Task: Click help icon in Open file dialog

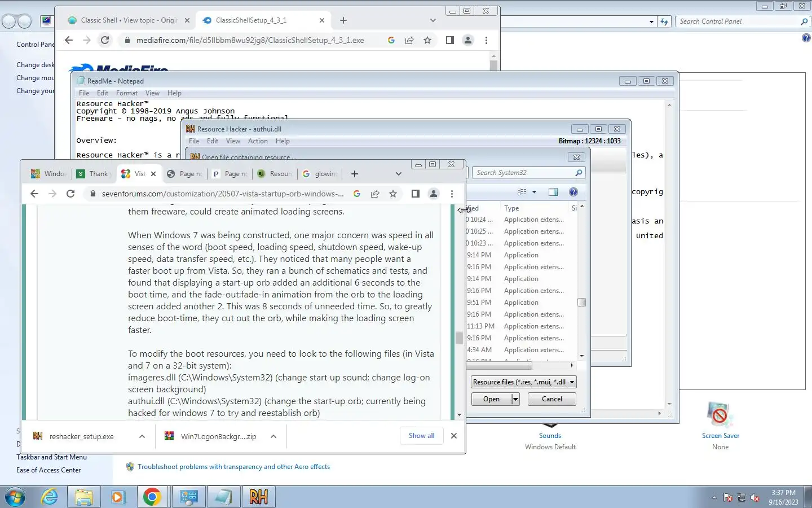Action: coord(573,192)
